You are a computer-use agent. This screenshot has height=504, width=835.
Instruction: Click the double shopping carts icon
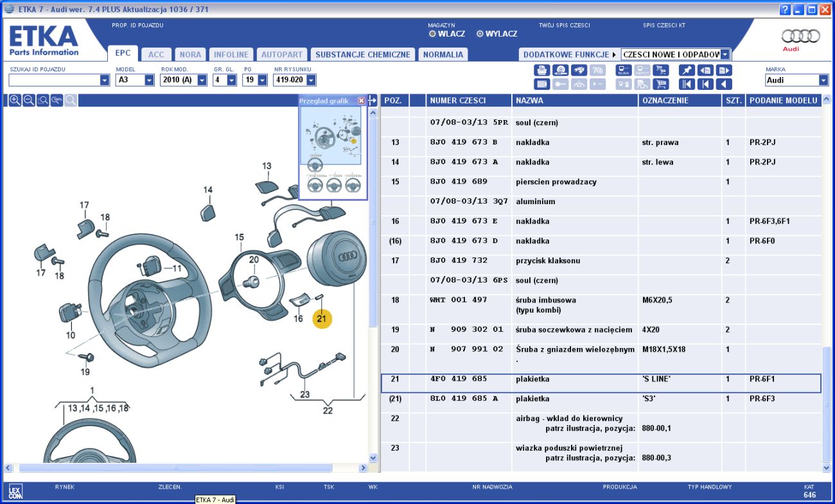[x=660, y=70]
